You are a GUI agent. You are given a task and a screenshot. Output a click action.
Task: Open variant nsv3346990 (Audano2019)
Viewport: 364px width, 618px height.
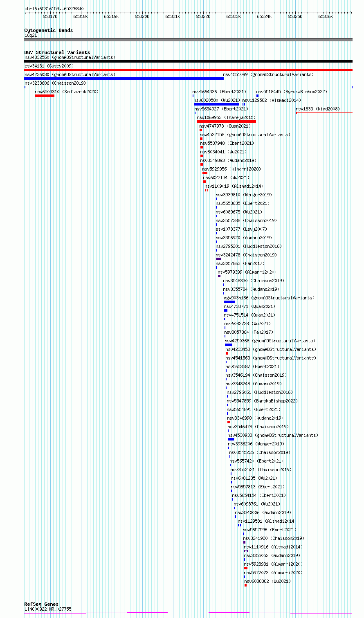(255, 418)
